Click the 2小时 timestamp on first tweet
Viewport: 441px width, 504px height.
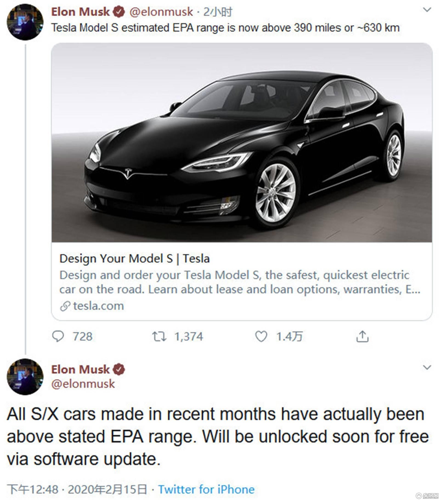point(218,12)
